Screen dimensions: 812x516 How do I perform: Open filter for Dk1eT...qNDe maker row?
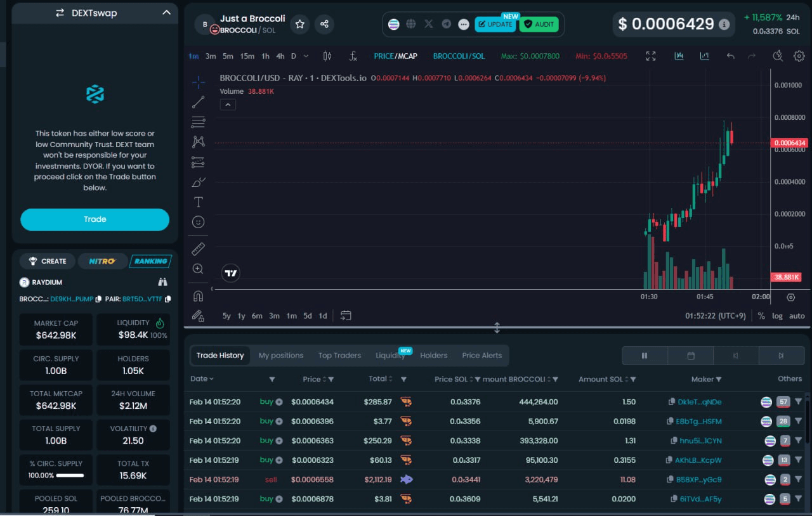click(798, 401)
